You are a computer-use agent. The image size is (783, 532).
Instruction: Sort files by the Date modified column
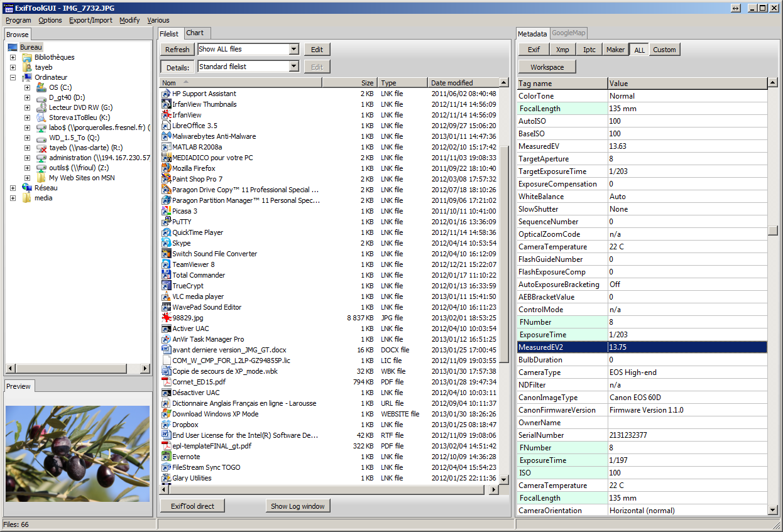coord(463,83)
